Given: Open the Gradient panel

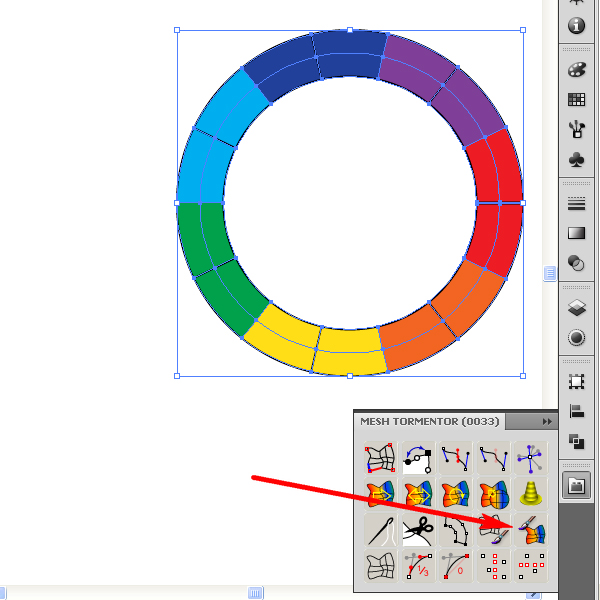Looking at the screenshot, I should click(576, 233).
